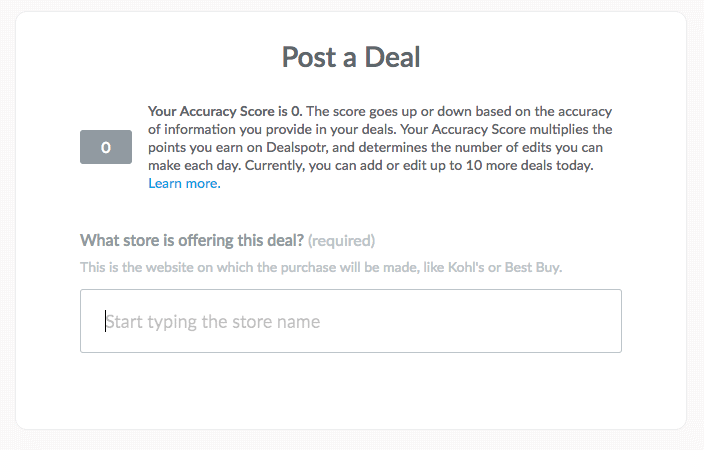Click the 'What store is offering this deal?' label
Image resolution: width=704 pixels, height=450 pixels.
click(191, 240)
